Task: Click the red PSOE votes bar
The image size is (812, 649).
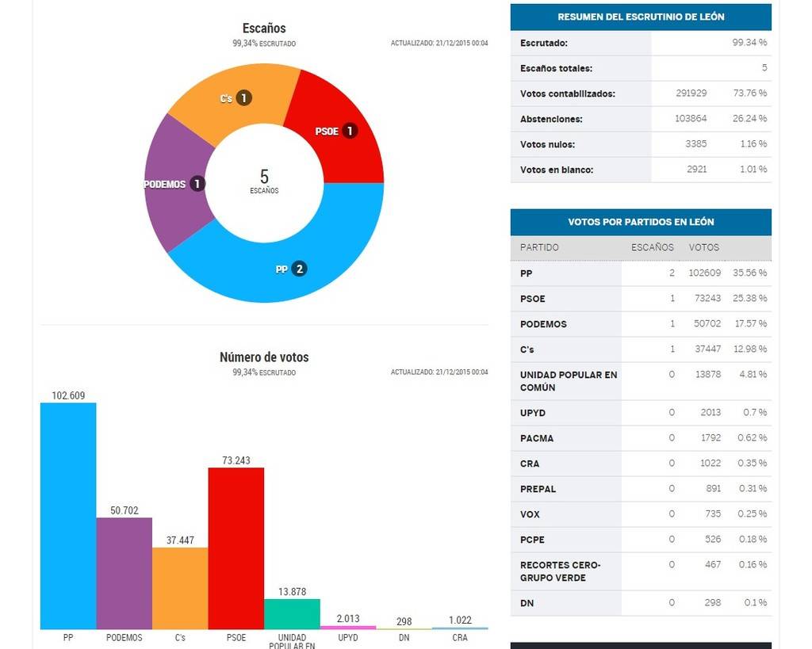Action: [236, 548]
